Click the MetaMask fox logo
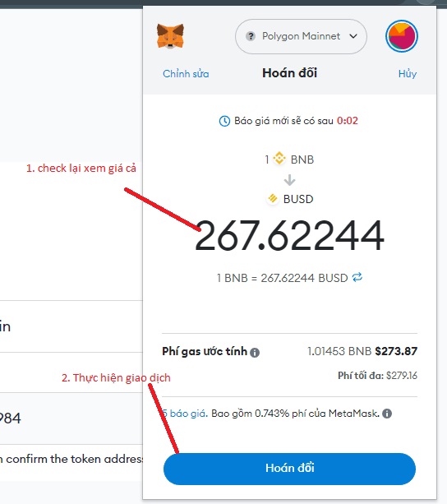The width and height of the screenshot is (447, 504). pyautogui.click(x=170, y=36)
